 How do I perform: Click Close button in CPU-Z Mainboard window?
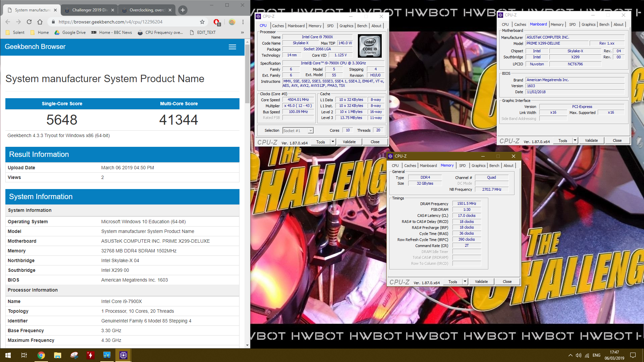(x=617, y=141)
